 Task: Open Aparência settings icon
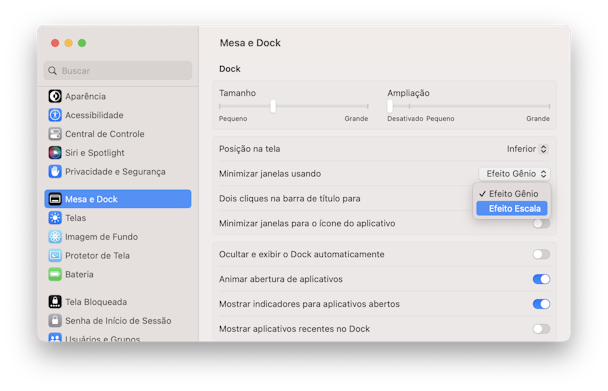(55, 96)
